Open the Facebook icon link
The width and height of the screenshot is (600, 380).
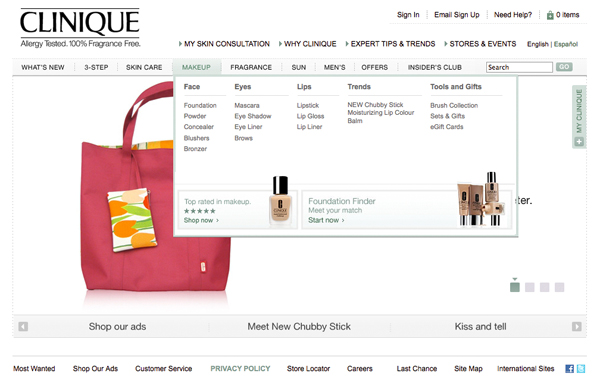point(569,369)
